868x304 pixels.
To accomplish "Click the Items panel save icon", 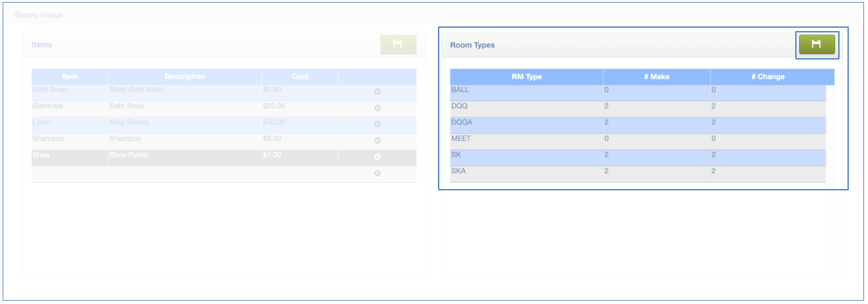I will click(398, 44).
